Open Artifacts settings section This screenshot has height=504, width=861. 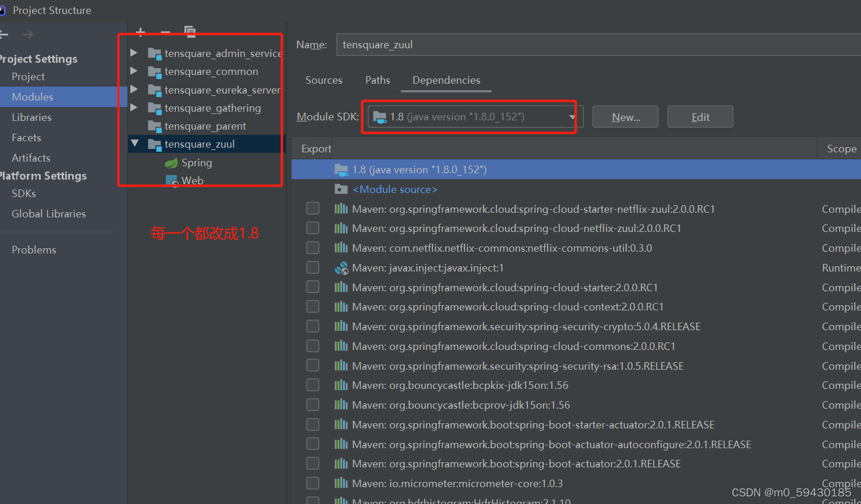pos(31,158)
